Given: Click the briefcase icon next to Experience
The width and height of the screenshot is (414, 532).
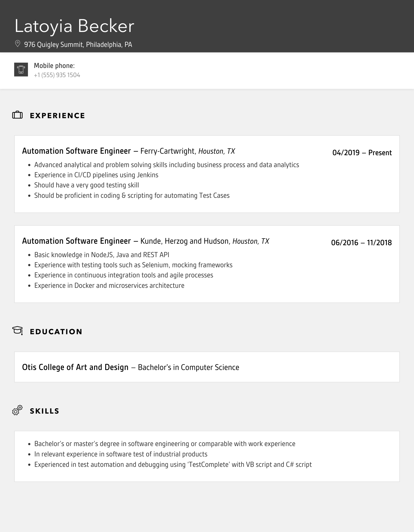Looking at the screenshot, I should (18, 115).
